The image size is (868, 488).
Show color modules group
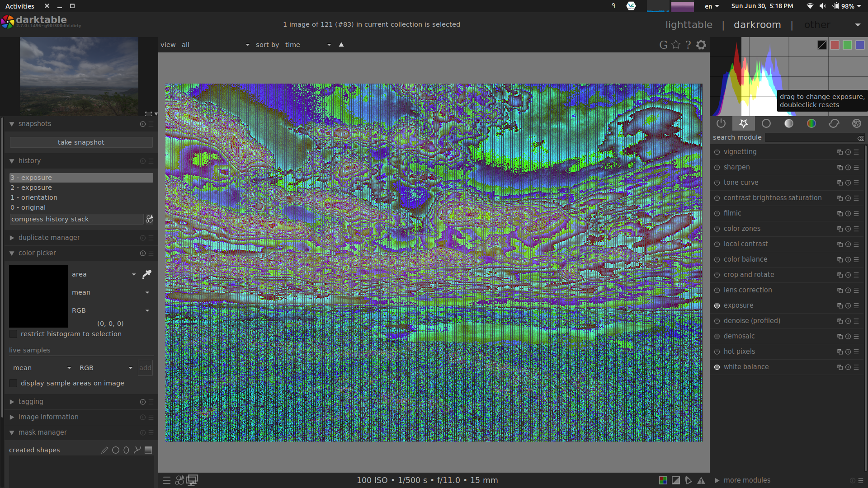[x=811, y=123]
